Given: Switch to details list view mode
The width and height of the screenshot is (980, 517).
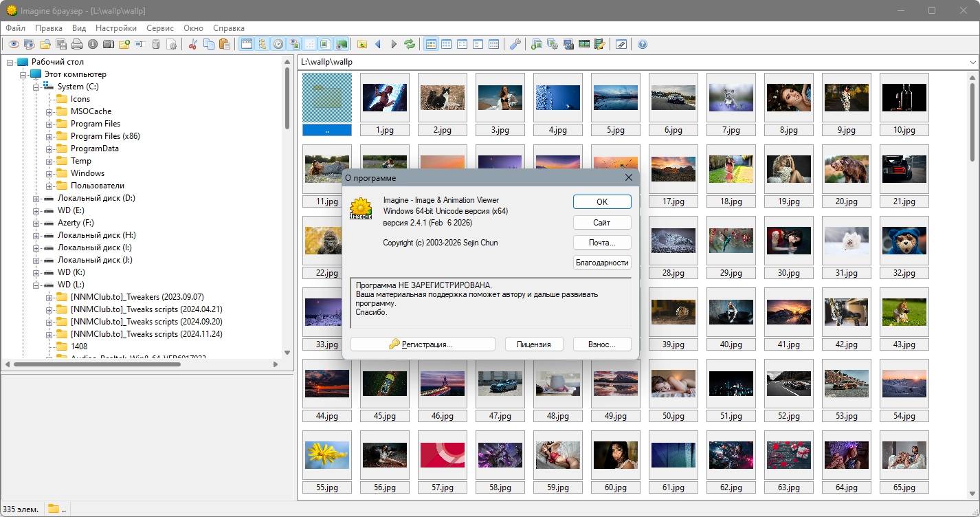Looking at the screenshot, I should pyautogui.click(x=493, y=45).
